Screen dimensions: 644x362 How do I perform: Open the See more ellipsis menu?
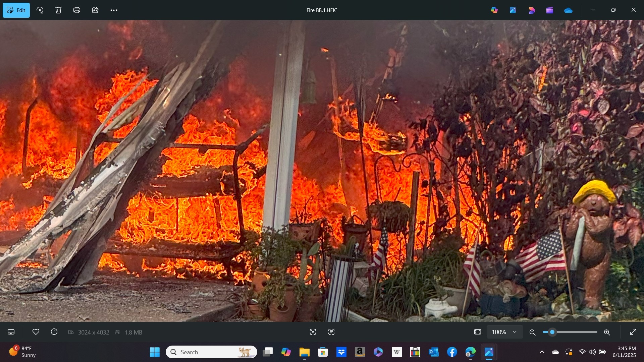click(114, 10)
